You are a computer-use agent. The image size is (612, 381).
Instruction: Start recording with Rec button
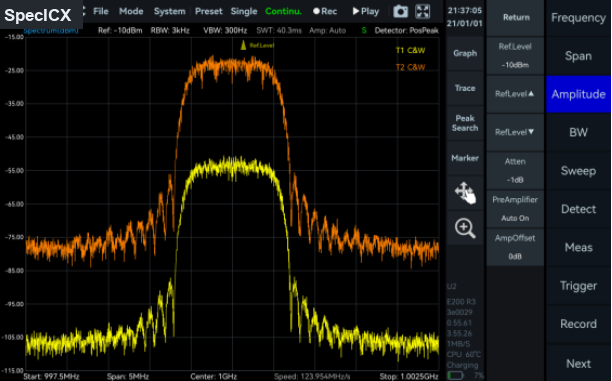[x=325, y=11]
